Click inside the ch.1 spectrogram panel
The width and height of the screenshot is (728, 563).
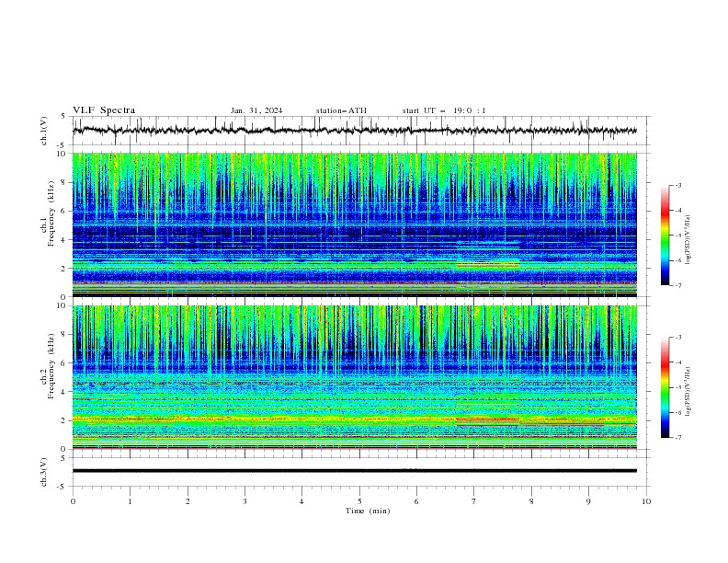[x=355, y=224]
